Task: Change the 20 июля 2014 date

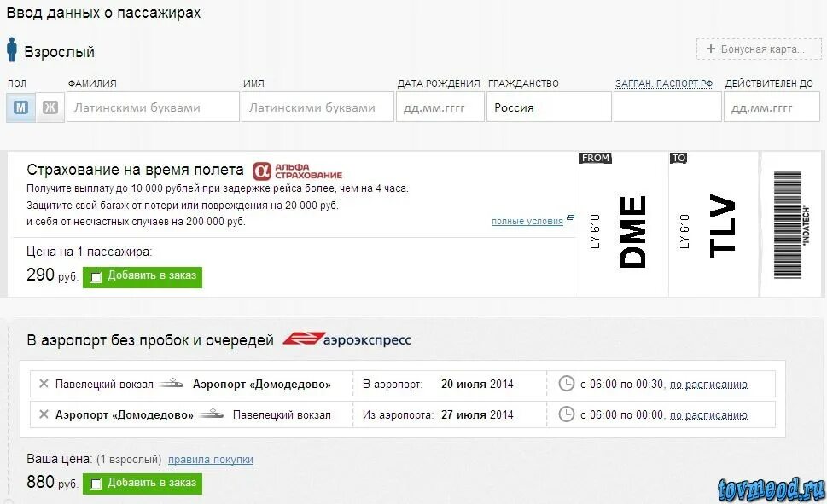Action: pyautogui.click(x=477, y=384)
